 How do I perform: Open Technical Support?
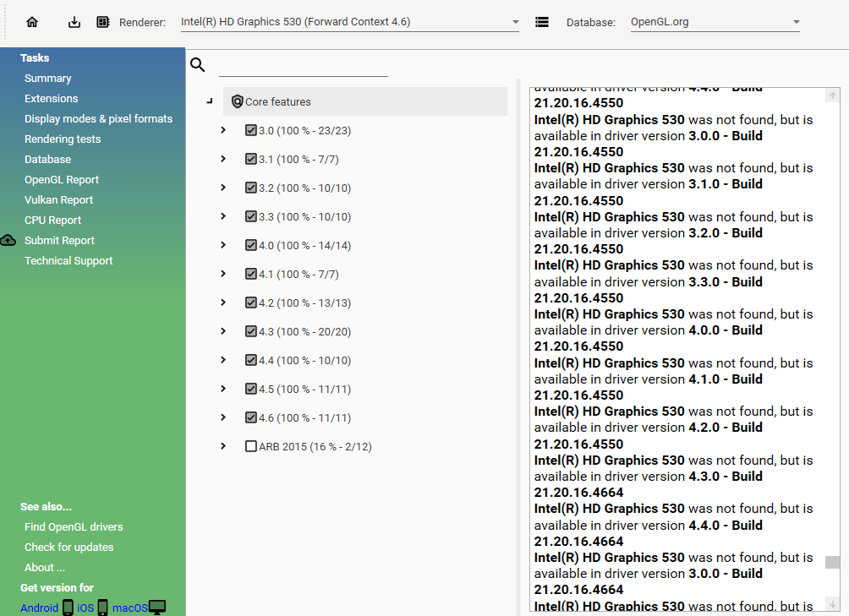click(68, 260)
